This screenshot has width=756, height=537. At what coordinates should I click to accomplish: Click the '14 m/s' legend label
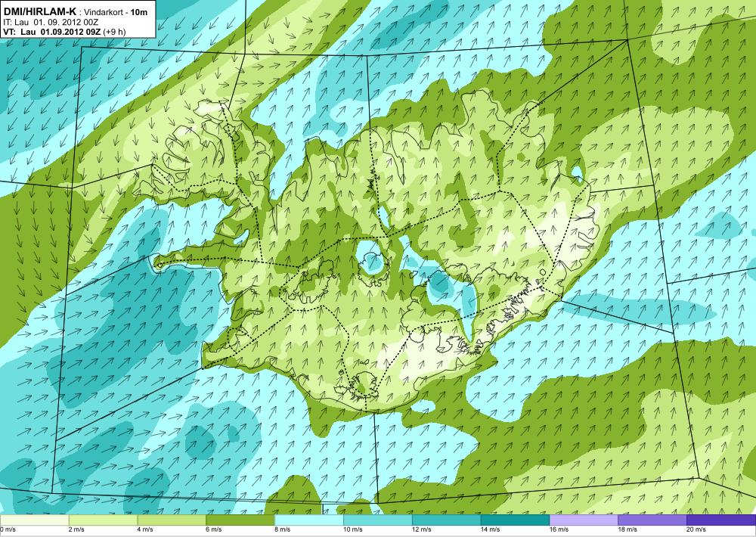(491, 529)
